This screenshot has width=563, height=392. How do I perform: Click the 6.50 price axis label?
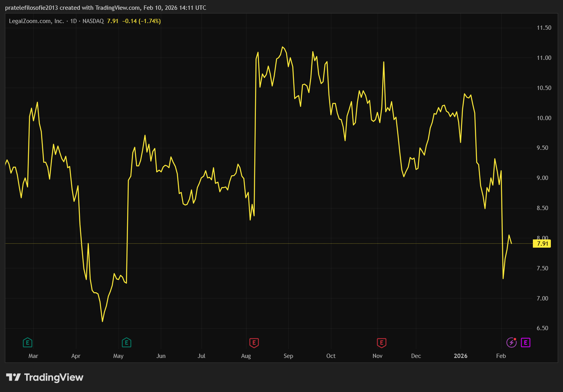pyautogui.click(x=542, y=328)
